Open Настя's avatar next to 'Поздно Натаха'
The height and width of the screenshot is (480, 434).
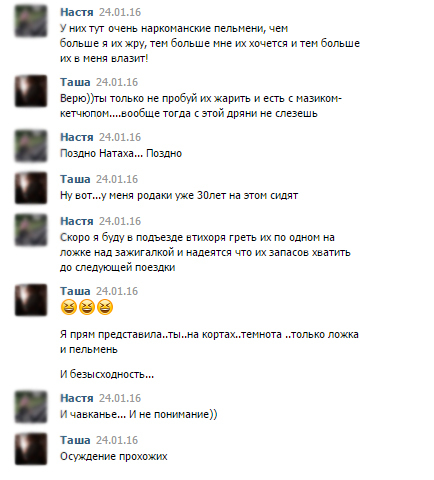(31, 146)
